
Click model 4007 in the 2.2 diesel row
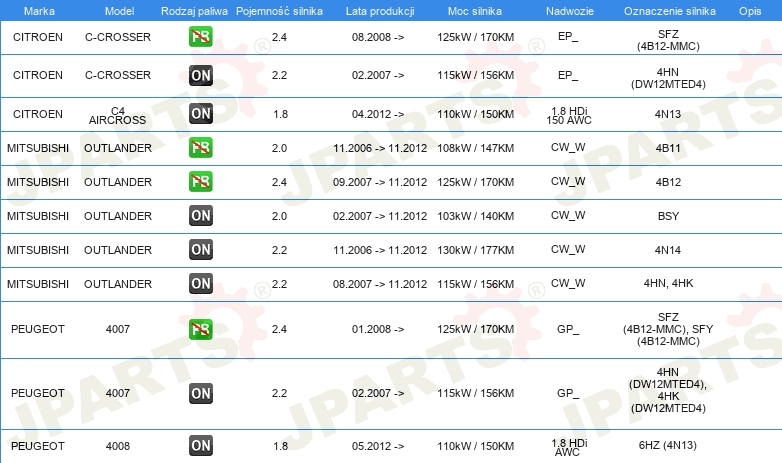pos(118,393)
